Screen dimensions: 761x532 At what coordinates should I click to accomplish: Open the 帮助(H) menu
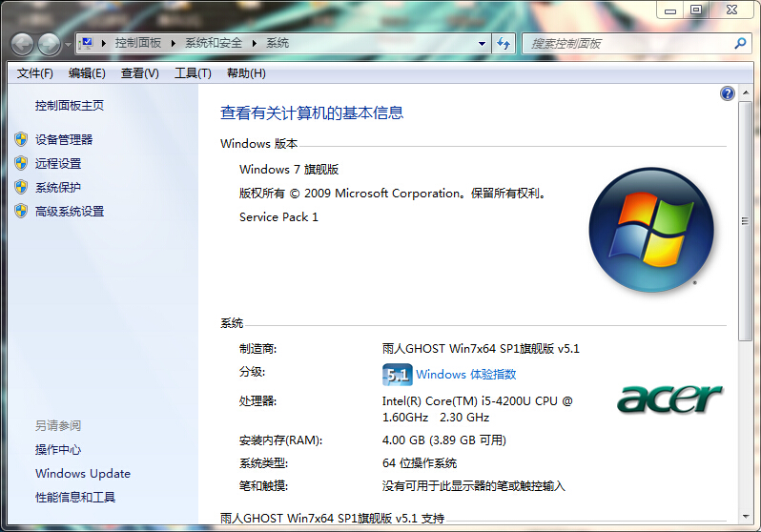pyautogui.click(x=246, y=73)
